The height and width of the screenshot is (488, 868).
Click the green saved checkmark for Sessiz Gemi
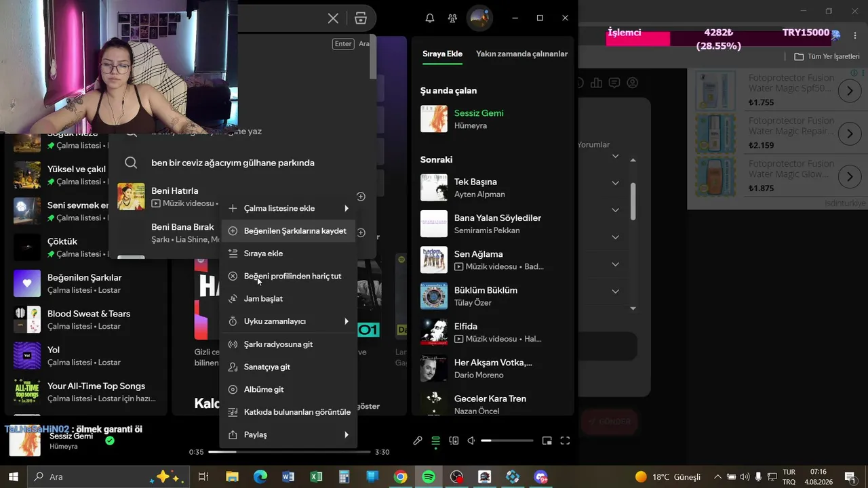pyautogui.click(x=110, y=440)
